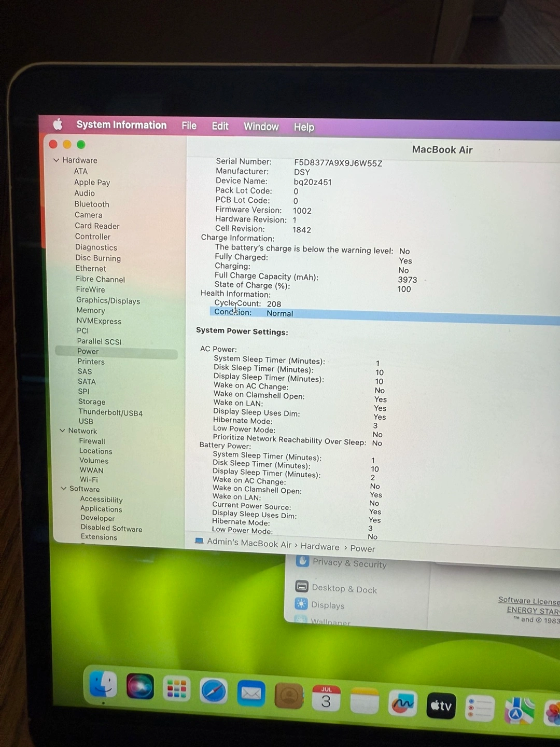Select Applications under Software
The image size is (560, 747).
click(101, 509)
